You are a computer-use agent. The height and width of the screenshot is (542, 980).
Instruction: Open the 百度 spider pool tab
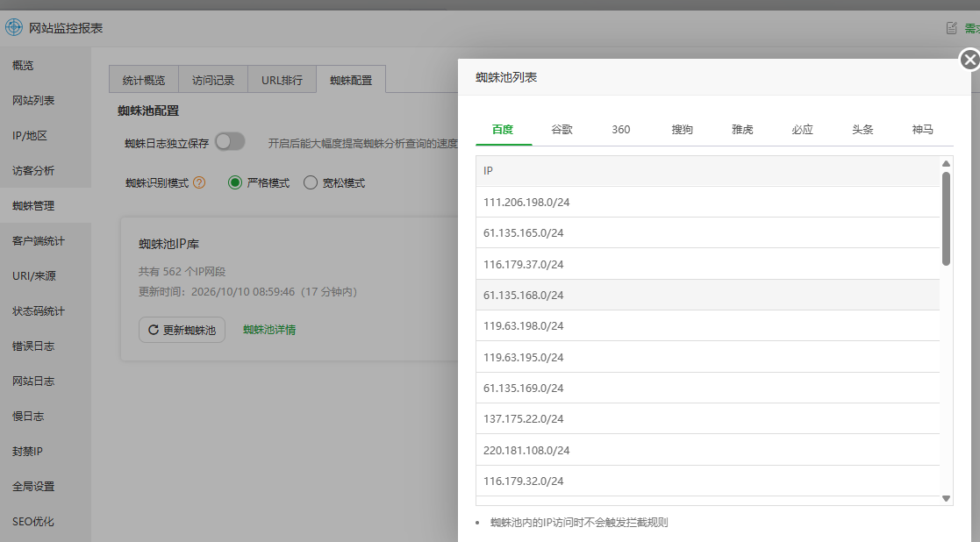point(503,129)
